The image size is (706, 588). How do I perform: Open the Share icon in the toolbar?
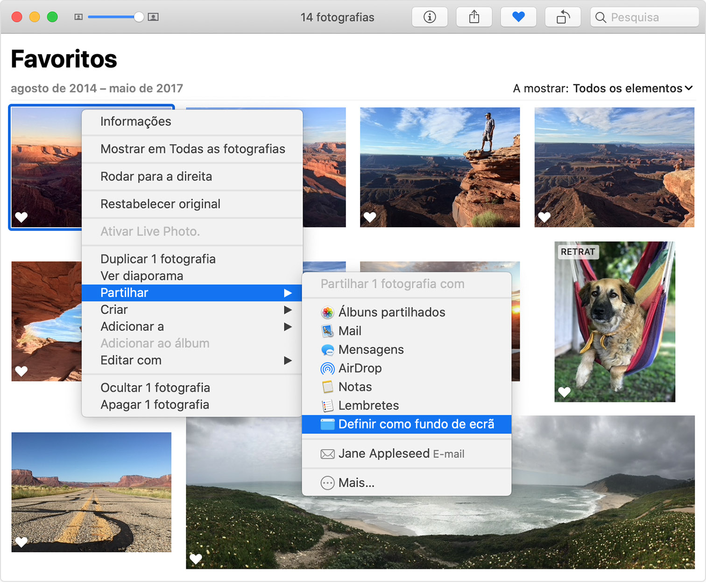click(474, 17)
